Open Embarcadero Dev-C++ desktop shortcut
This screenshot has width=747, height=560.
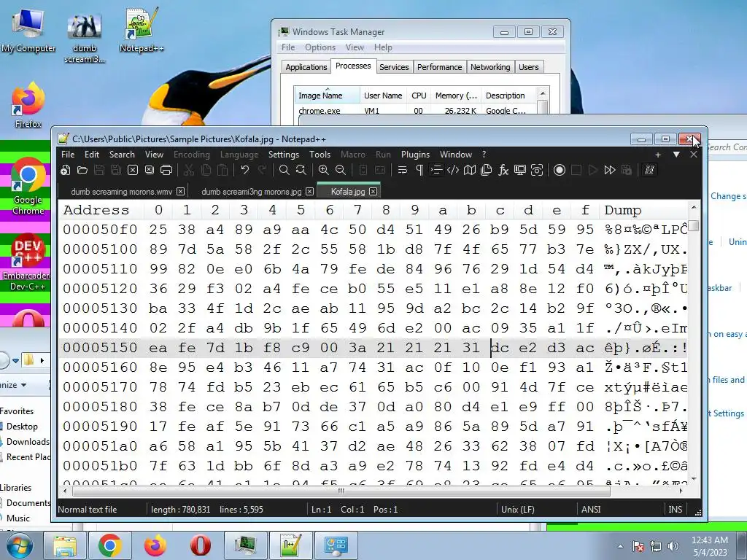[26, 262]
